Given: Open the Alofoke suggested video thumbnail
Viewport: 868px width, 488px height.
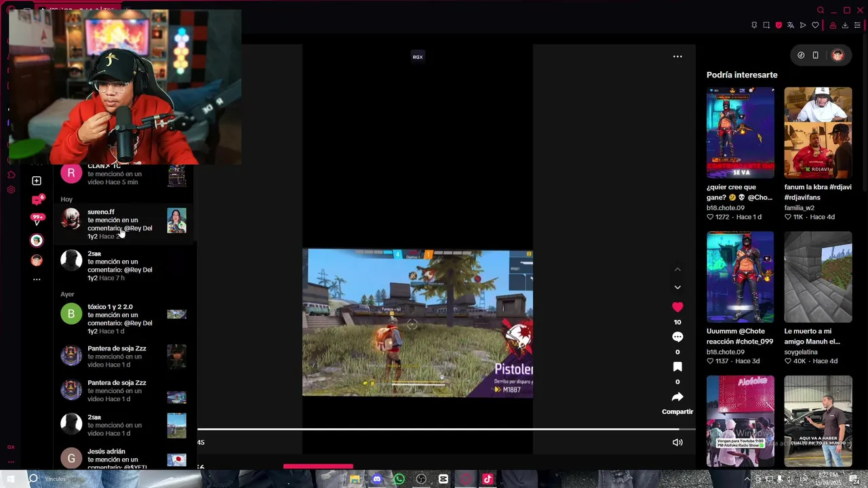Looking at the screenshot, I should (741, 421).
